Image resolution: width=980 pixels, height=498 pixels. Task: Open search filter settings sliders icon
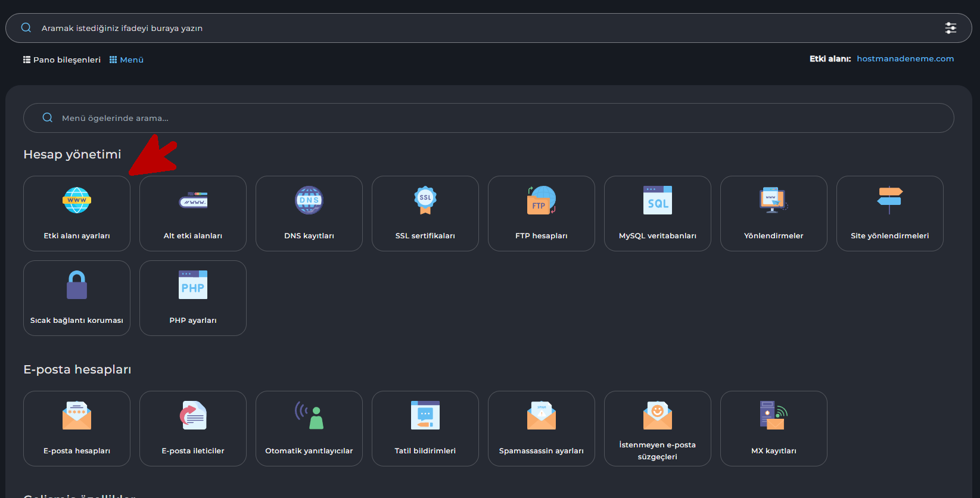click(x=951, y=28)
